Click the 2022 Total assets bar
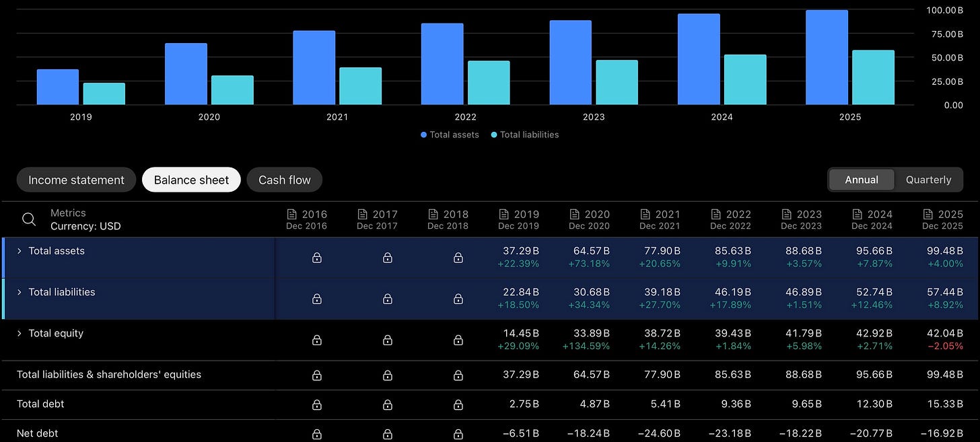This screenshot has height=442, width=980. tap(442, 64)
